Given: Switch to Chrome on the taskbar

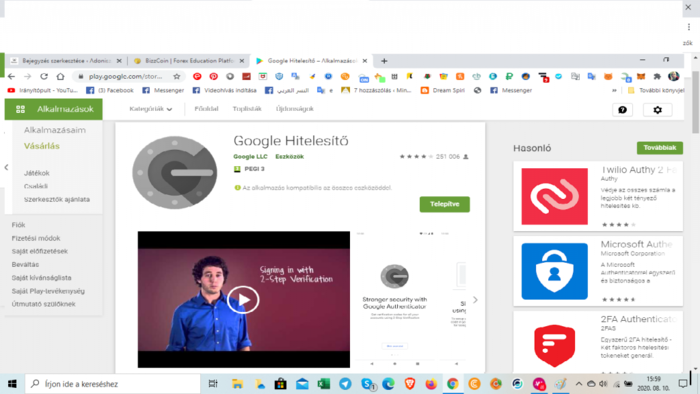Looking at the screenshot, I should [x=453, y=384].
